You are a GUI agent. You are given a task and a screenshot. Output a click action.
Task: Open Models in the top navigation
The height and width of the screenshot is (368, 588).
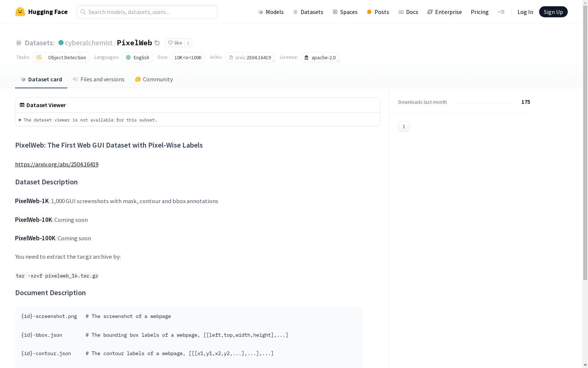[x=271, y=12]
